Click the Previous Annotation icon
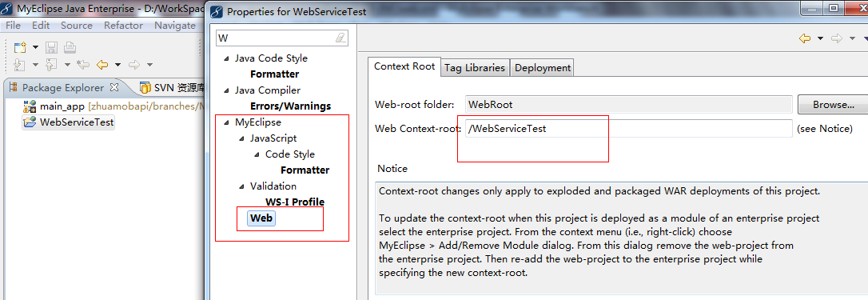This screenshot has height=300, width=868. tap(51, 65)
